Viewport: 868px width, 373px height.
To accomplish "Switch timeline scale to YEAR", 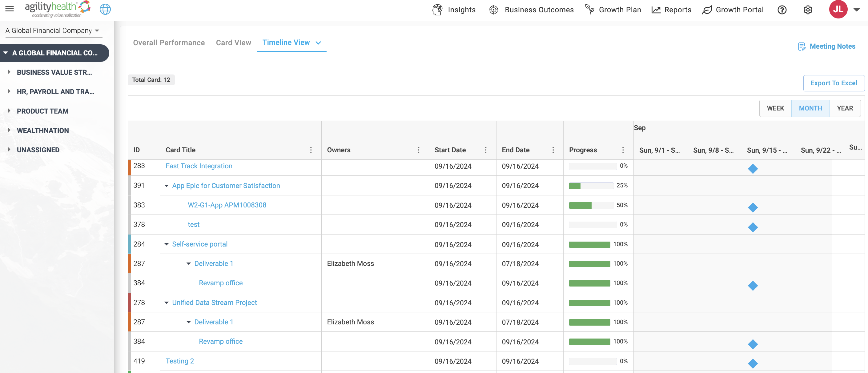I will coord(845,108).
